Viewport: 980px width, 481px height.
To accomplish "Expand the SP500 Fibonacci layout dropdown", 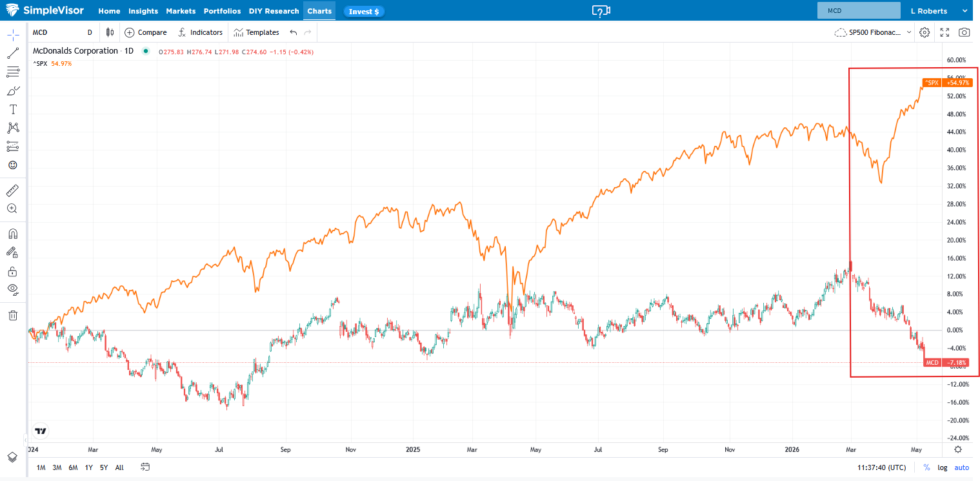I will (873, 32).
